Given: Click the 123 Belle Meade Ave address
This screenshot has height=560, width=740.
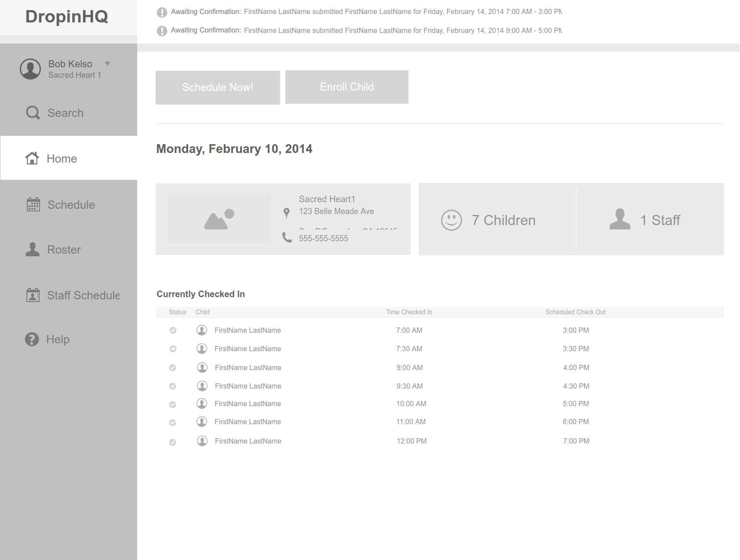Looking at the screenshot, I should (x=336, y=211).
